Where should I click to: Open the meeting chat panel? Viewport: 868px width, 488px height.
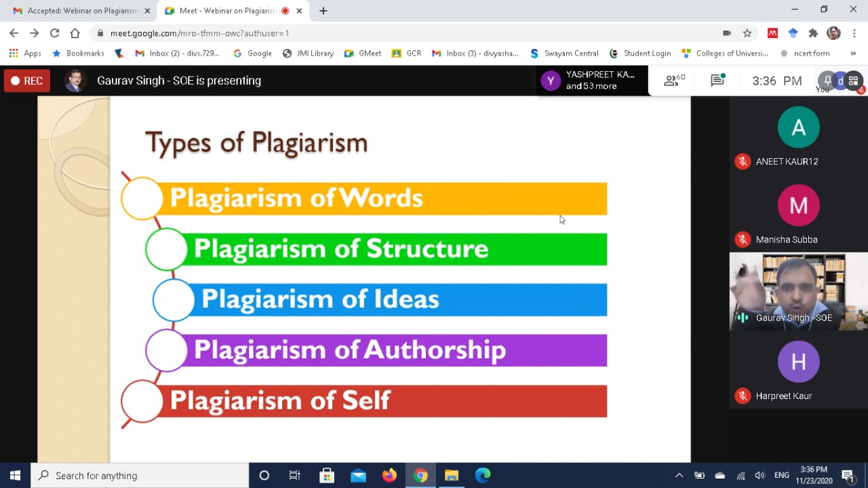pos(717,81)
